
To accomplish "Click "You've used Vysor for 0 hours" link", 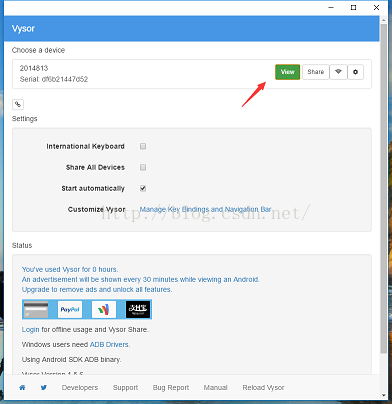I will pyautogui.click(x=70, y=269).
